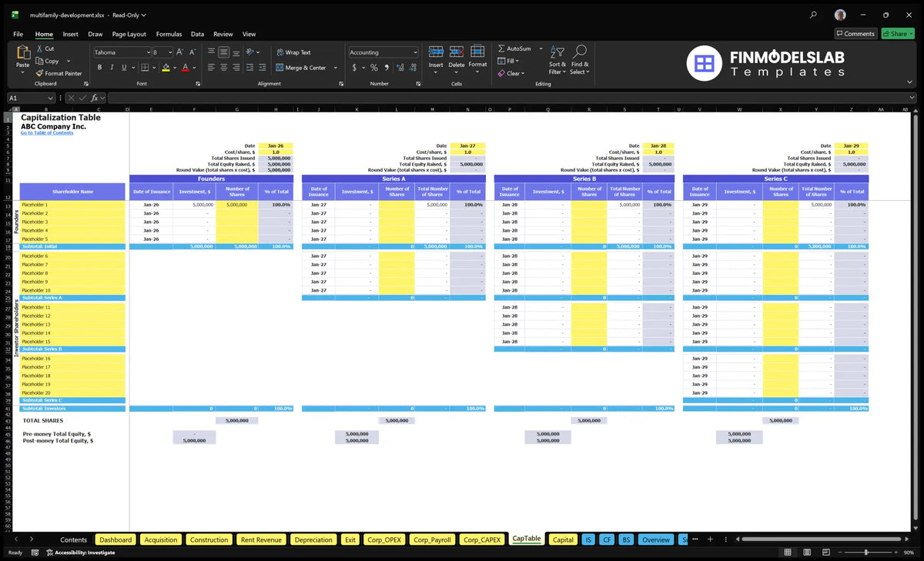Click Merge & Center
Viewport: 924px width, 561px height.
300,68
